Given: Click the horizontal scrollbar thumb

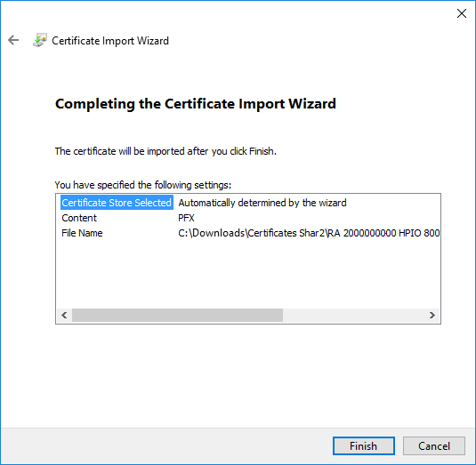Looking at the screenshot, I should click(x=177, y=315).
